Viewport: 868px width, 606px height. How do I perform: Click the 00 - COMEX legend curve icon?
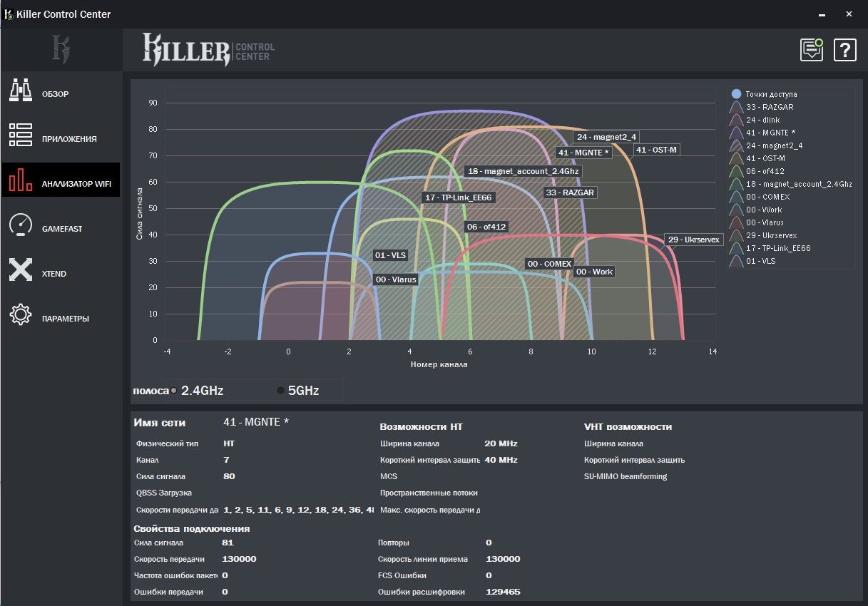tap(737, 197)
